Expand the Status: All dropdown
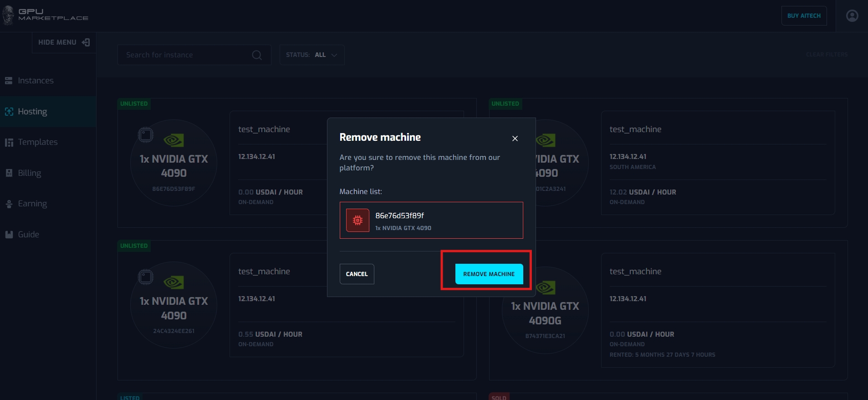The height and width of the screenshot is (400, 868). [311, 55]
